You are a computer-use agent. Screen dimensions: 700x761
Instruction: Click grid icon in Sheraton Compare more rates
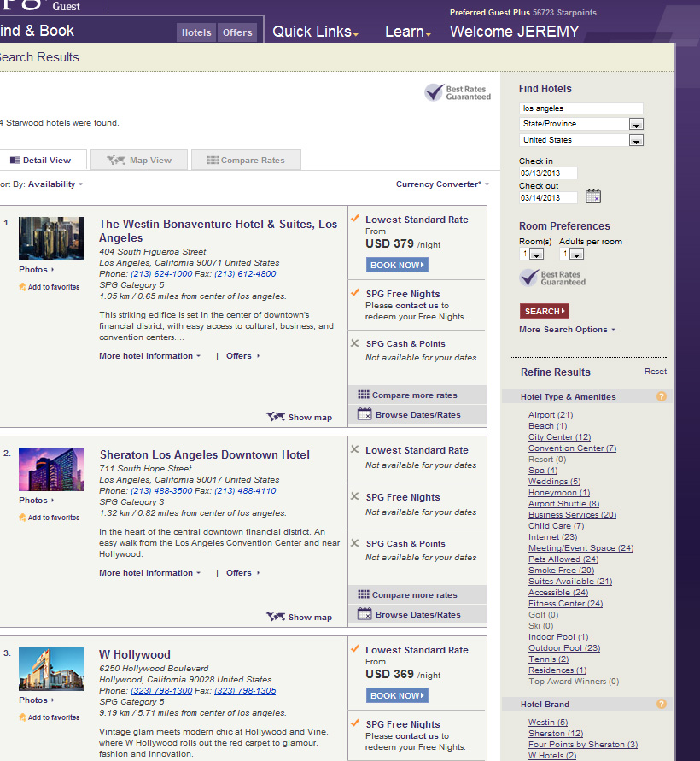(364, 594)
